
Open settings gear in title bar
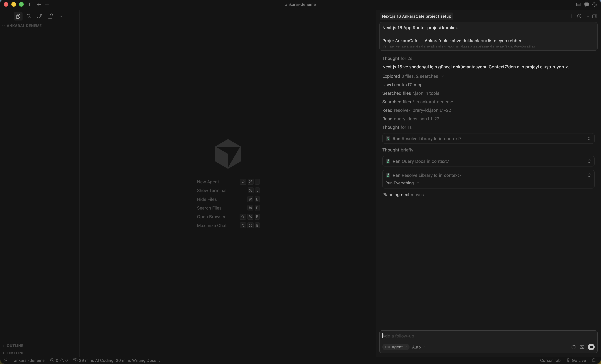(594, 4)
